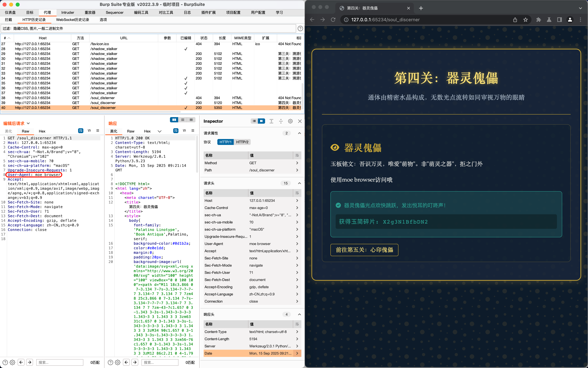Click the word-wrap icon in request pane
The image size is (588, 368).
(x=81, y=131)
